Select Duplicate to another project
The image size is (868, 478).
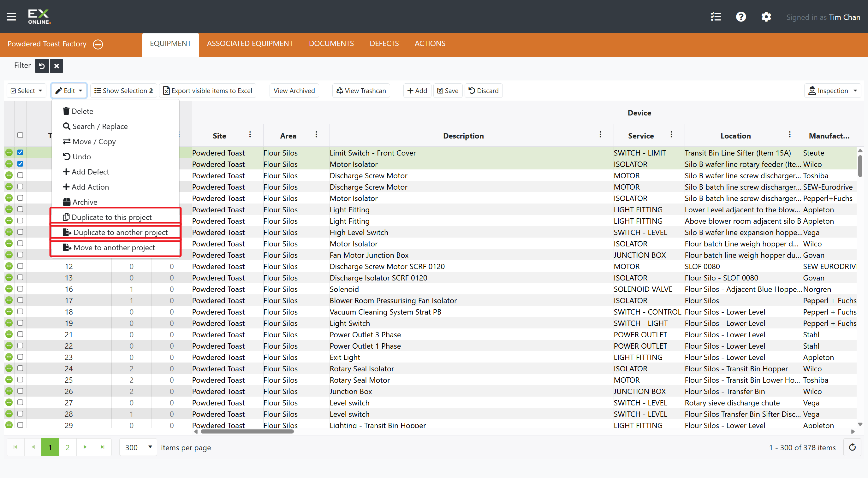click(115, 233)
